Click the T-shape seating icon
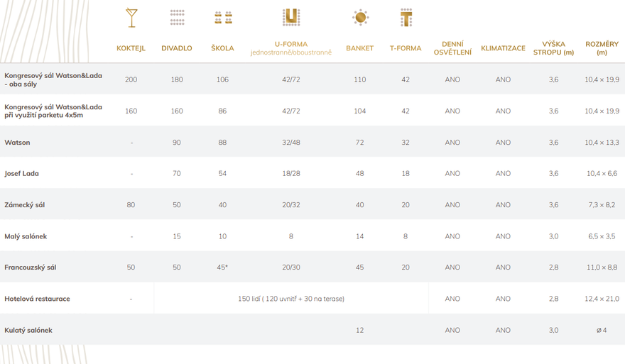 click(x=406, y=18)
